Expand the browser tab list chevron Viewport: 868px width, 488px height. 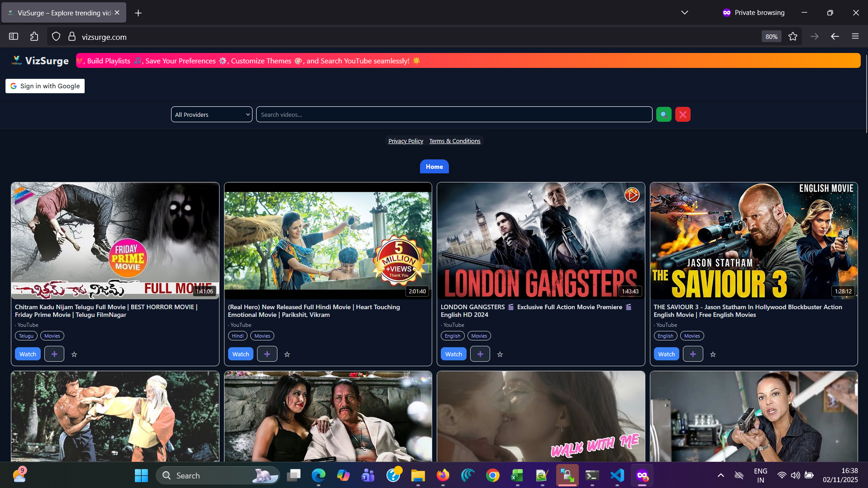point(684,12)
